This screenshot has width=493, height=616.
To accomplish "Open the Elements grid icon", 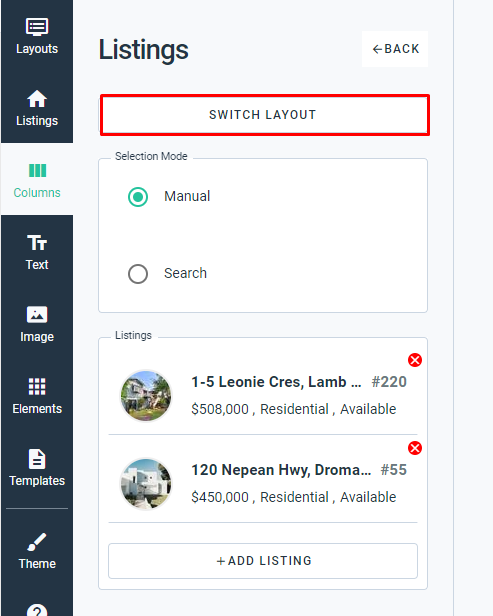I will (37, 387).
